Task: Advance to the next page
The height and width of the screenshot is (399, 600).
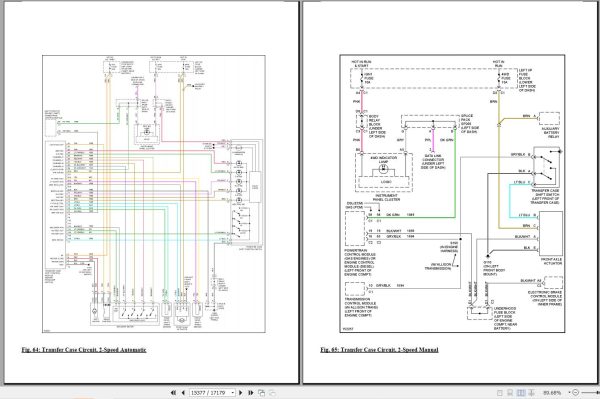Action: [x=241, y=392]
